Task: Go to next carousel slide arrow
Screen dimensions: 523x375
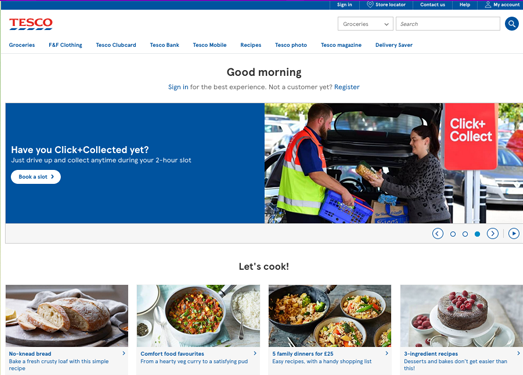Action: coord(493,234)
